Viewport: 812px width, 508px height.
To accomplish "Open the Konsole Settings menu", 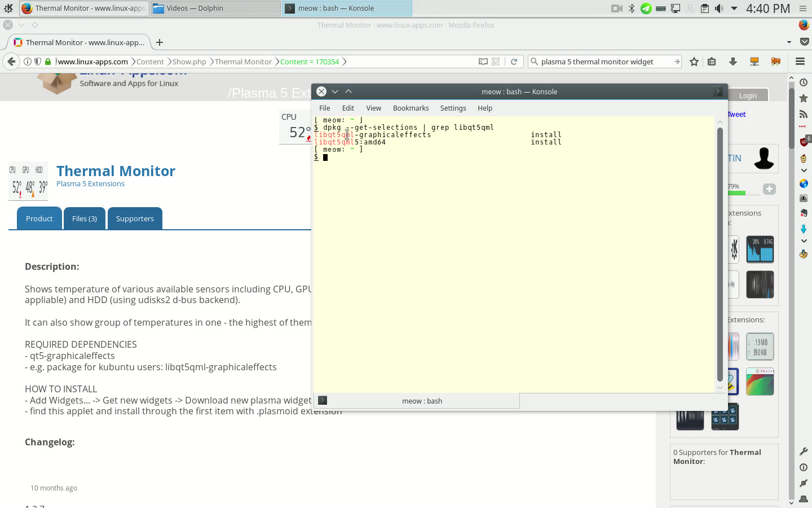I will [x=453, y=108].
